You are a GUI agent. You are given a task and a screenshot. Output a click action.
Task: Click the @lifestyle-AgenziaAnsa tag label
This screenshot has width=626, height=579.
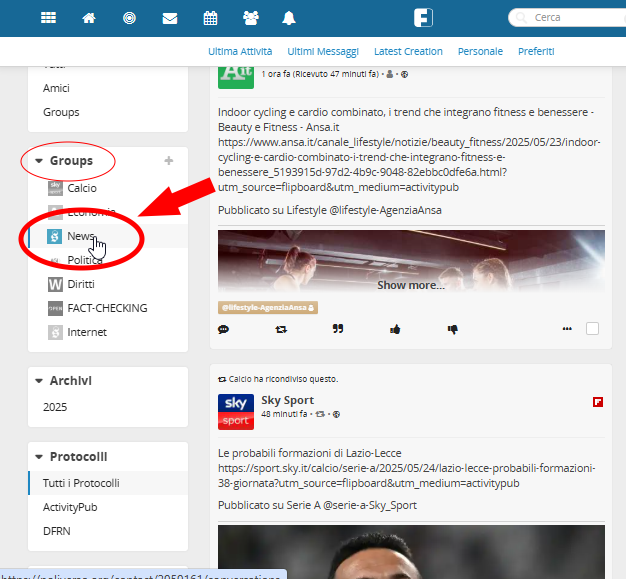268,307
